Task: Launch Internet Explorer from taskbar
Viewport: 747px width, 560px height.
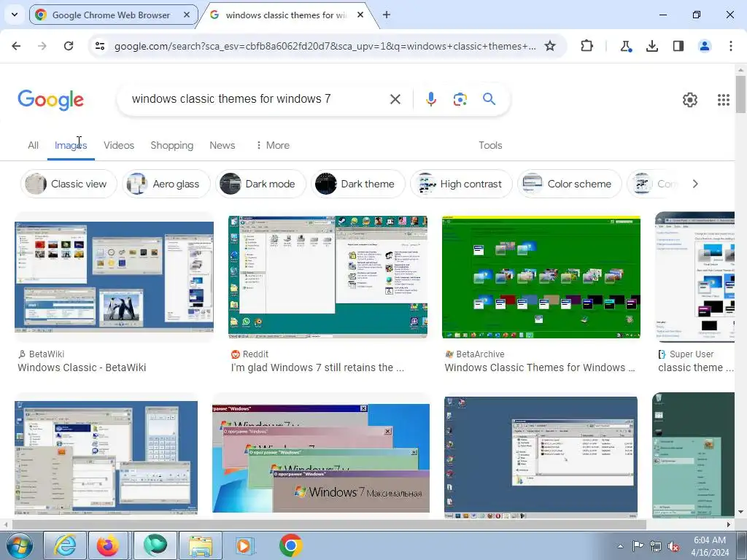Action: [65, 545]
